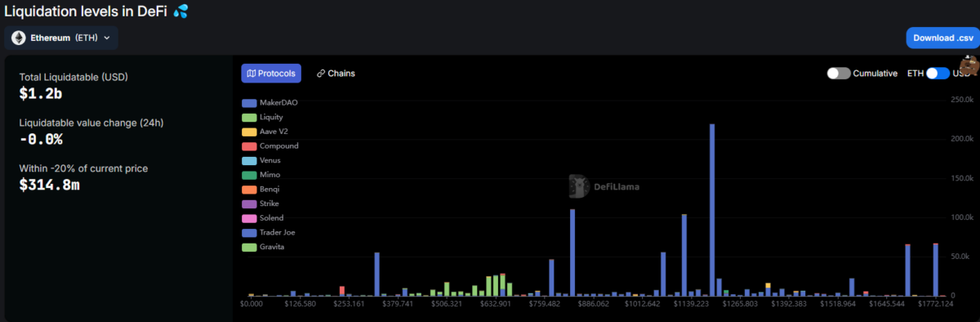Switch to the Chains tab
Viewport: 980px width, 322px height.
(x=336, y=74)
